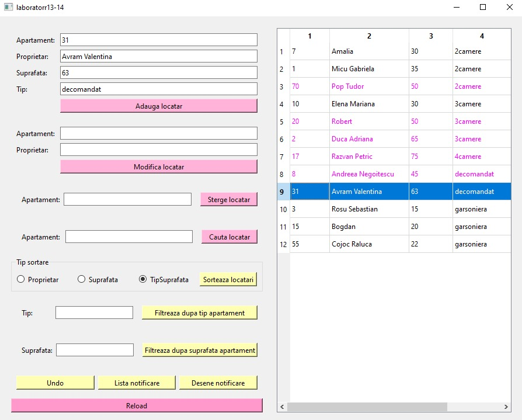
Task: Click the empty Suprafata filter field
Action: [x=94, y=349]
